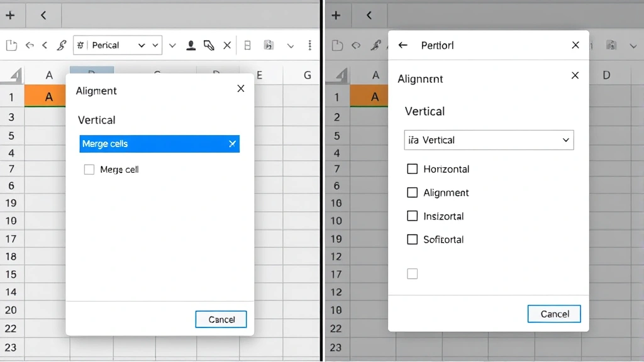The image size is (644, 362).
Task: Click the plus tab to add a sheet
Action: tap(11, 14)
